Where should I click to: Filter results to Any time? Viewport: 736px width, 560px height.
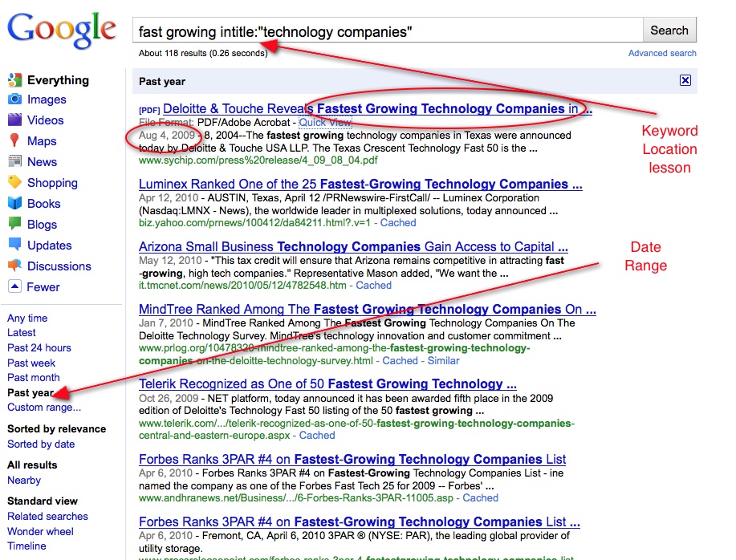[27, 318]
